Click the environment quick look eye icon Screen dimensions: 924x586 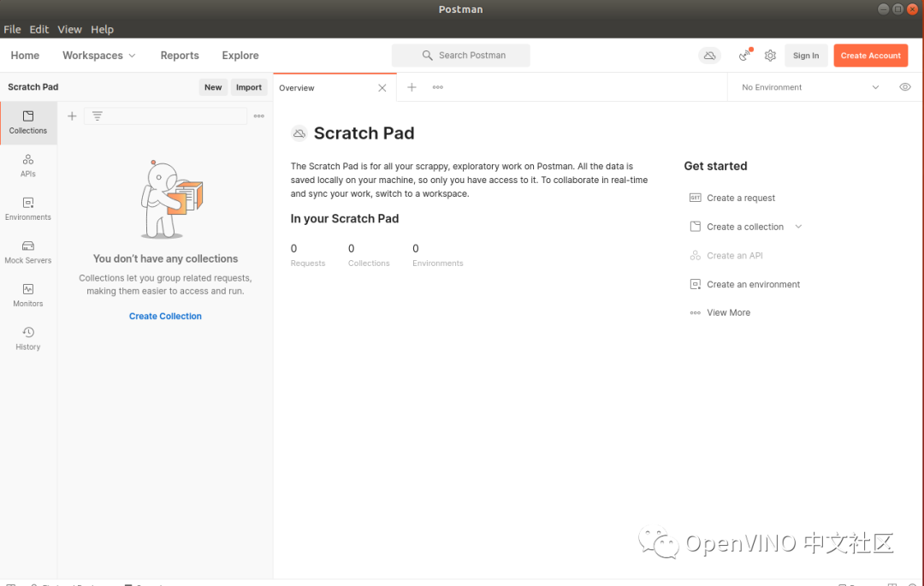coord(905,87)
